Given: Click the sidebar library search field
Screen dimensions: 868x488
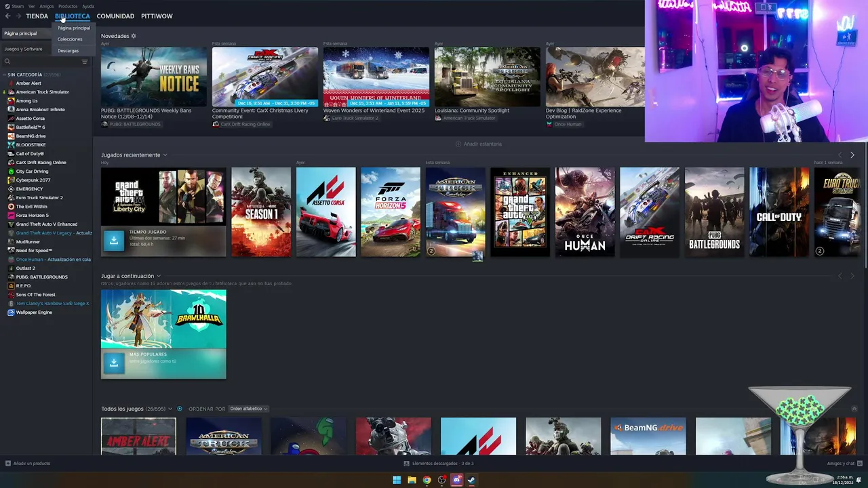Looking at the screenshot, I should coord(44,62).
